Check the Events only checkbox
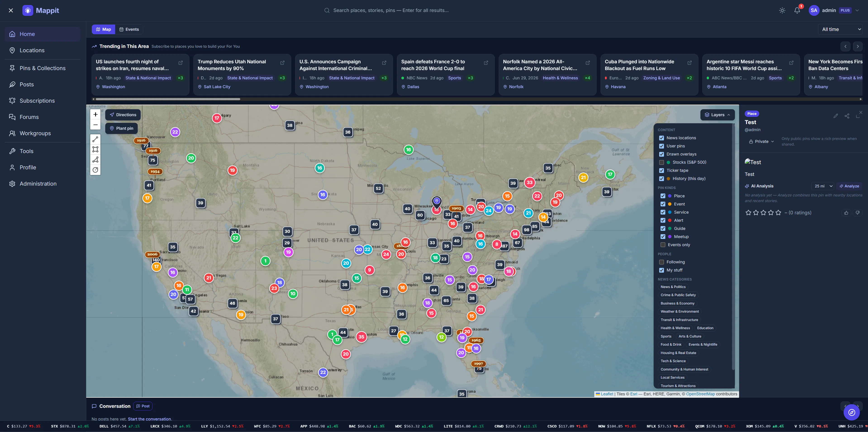 click(x=663, y=245)
